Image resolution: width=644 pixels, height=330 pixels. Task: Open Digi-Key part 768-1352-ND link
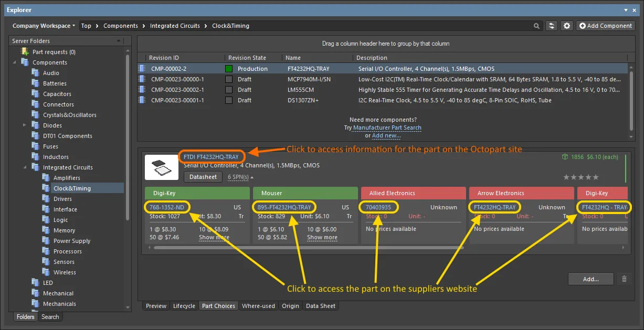pyautogui.click(x=167, y=207)
